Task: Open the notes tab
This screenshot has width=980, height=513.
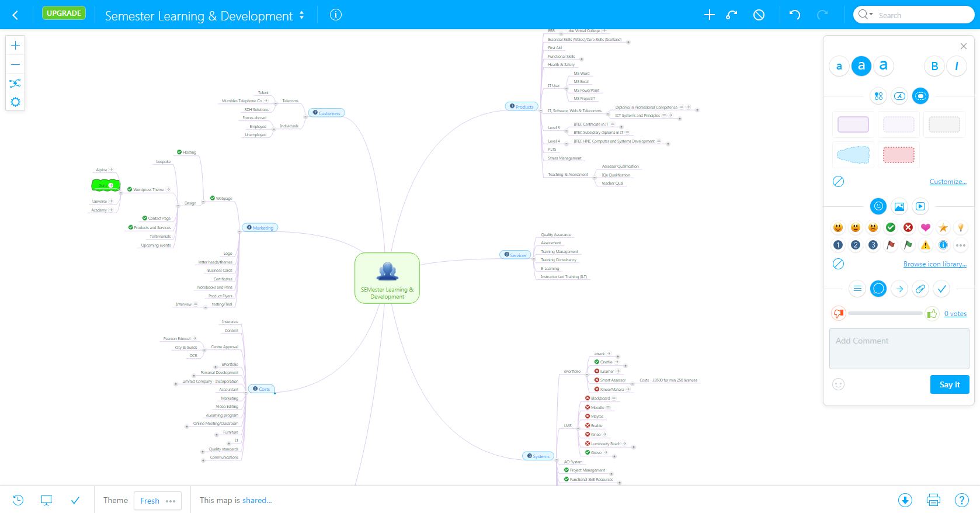Action: (857, 289)
